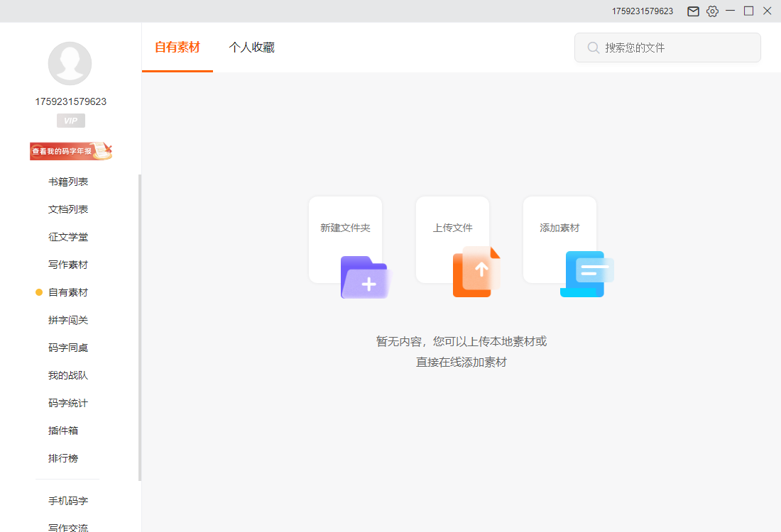Open 写作素材 in sidebar
The height and width of the screenshot is (532, 781).
[x=68, y=265]
